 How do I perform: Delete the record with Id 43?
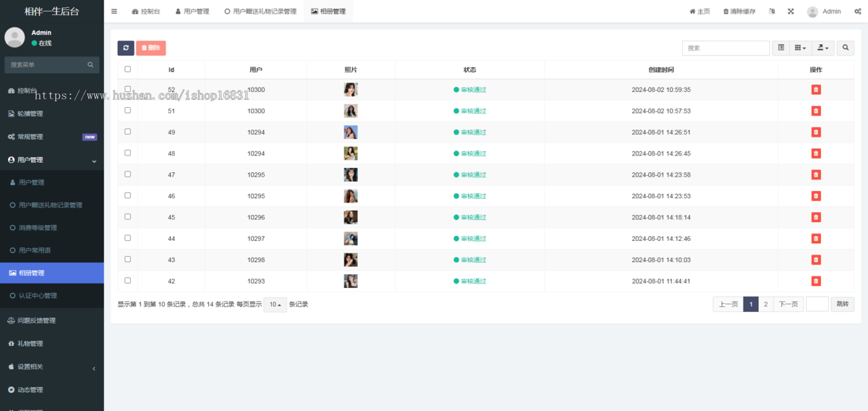[x=816, y=260]
